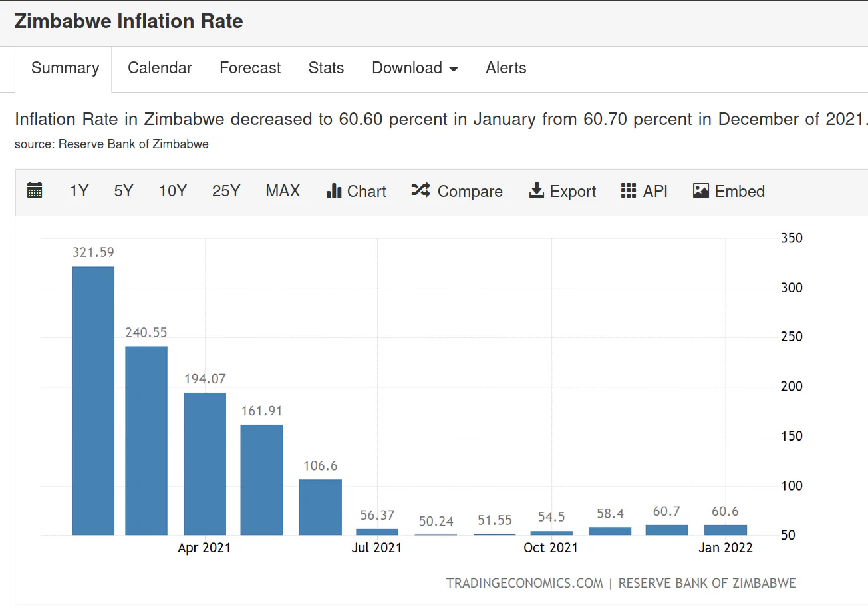Switch to the Summary tab

click(x=65, y=68)
